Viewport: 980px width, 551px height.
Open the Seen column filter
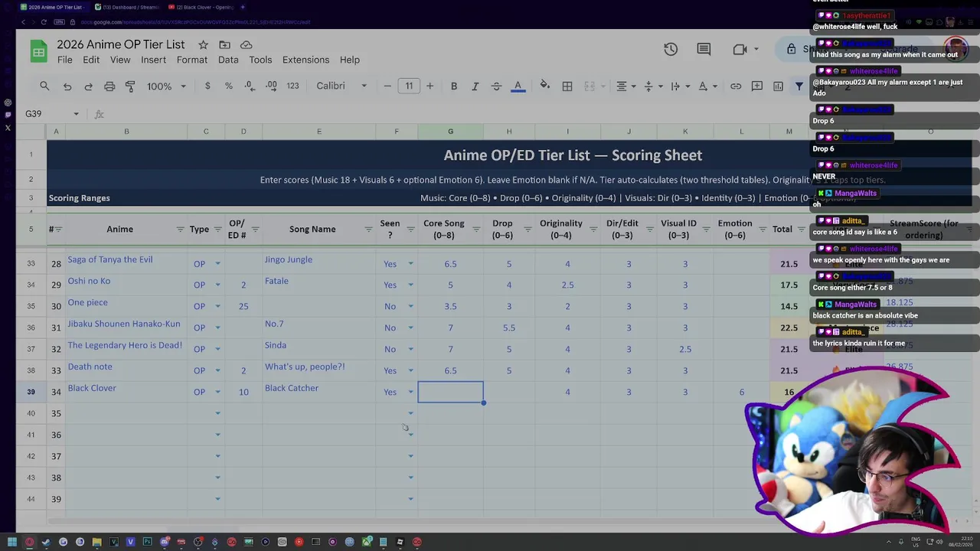click(x=410, y=230)
